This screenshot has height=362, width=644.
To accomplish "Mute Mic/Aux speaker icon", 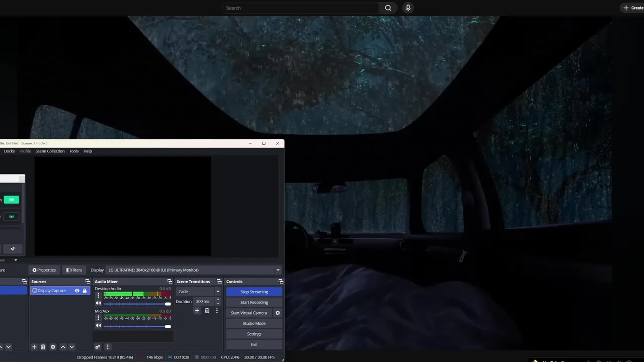I will click(99, 326).
